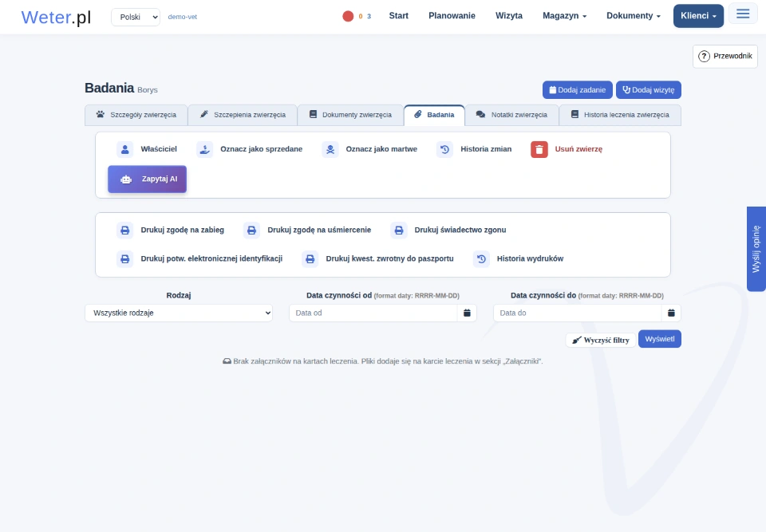Click the Drukuj potw. elektronicznej identyfikacji text
The width and height of the screenshot is (766, 532).
[x=211, y=258]
